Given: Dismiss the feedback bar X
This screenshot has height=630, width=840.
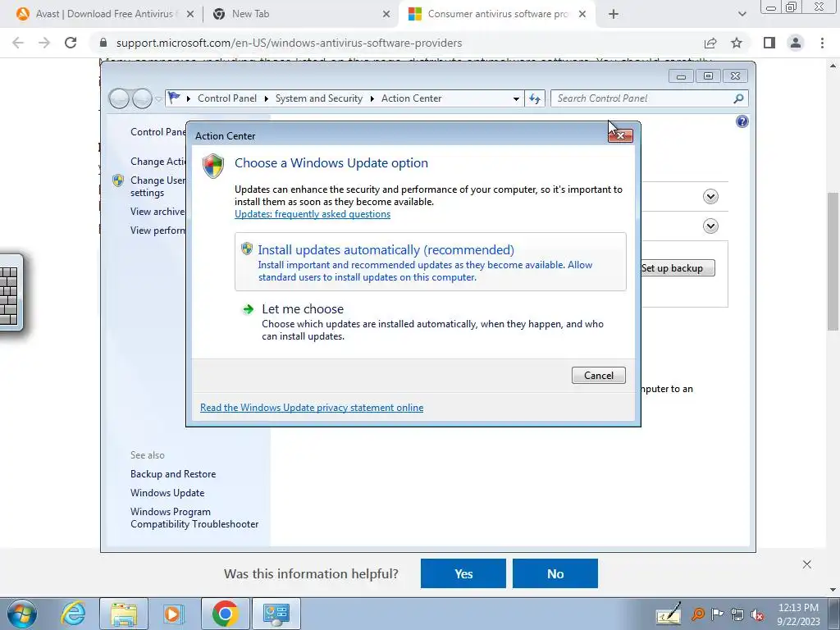Looking at the screenshot, I should [807, 564].
